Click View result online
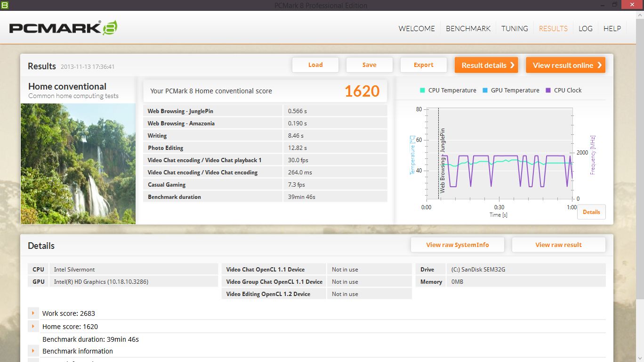 (x=566, y=65)
